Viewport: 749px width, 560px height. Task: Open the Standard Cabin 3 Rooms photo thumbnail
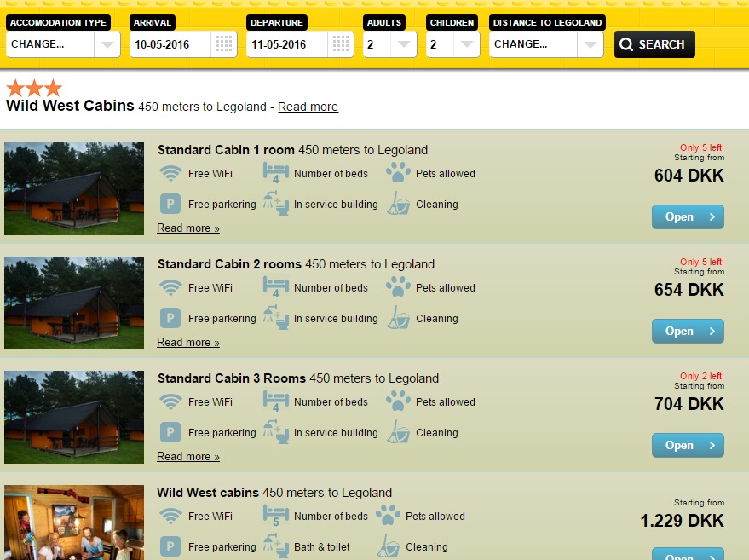74,417
